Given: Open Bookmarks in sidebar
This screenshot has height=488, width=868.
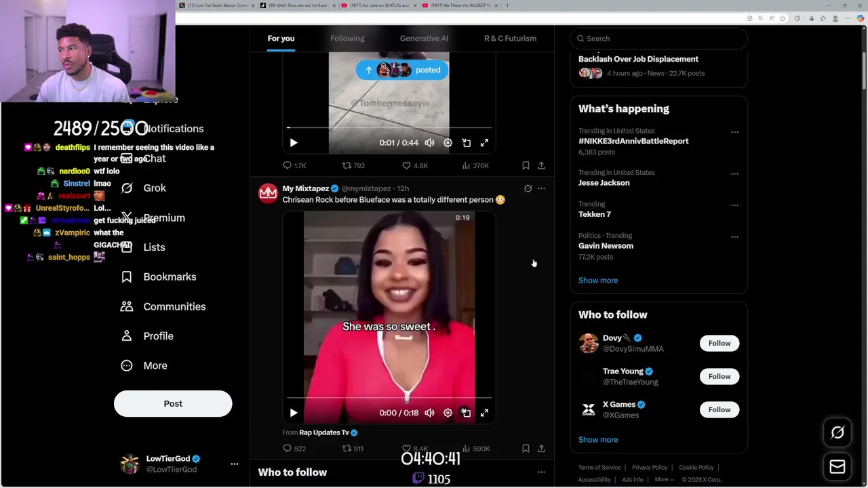Looking at the screenshot, I should point(159,277).
